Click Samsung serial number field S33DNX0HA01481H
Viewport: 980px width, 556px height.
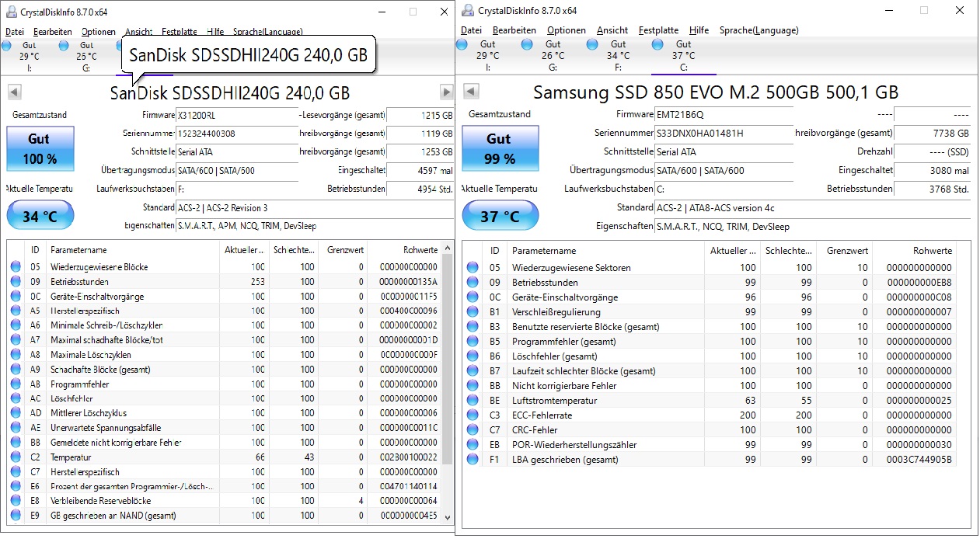(724, 133)
